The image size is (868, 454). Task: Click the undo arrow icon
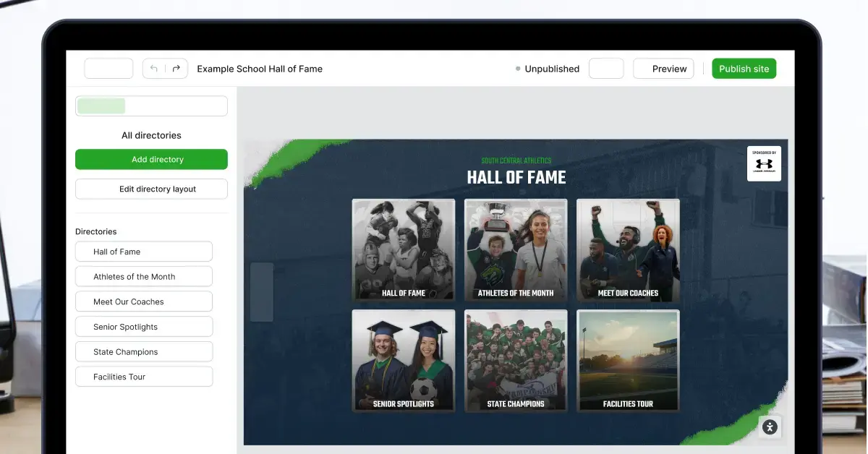(x=153, y=69)
